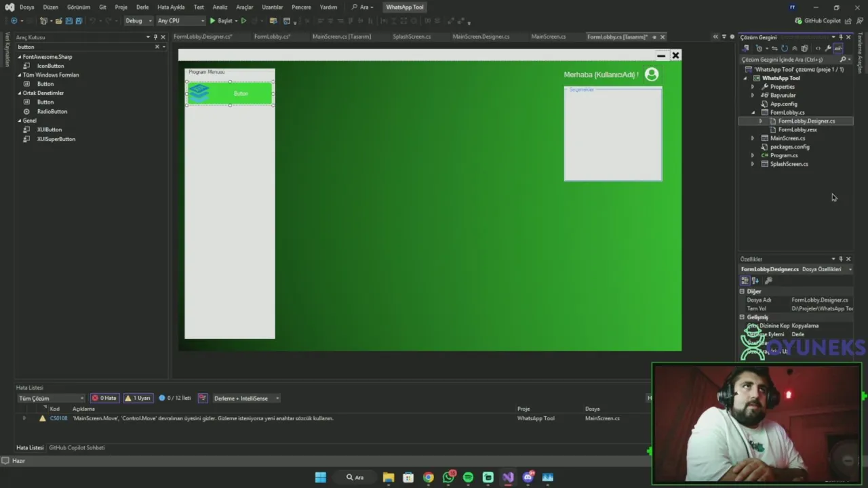Click the user avatar icon on the form
Viewport: 868px width, 488px height.
click(652, 75)
